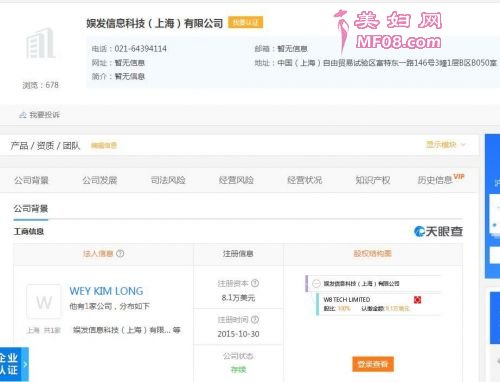Collapse the company equity structure tree node
The width and height of the screenshot is (500, 382).
click(x=316, y=284)
